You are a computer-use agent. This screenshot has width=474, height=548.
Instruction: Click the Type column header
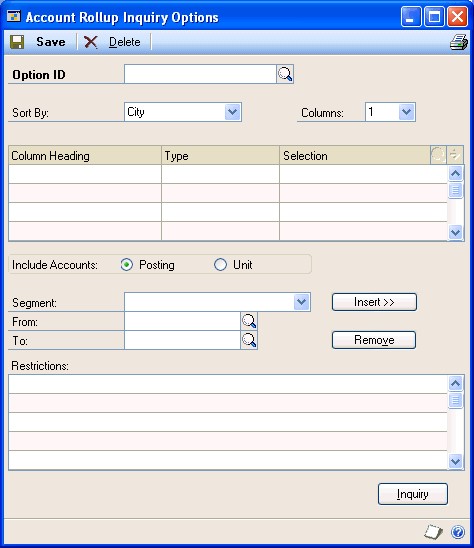(220, 156)
